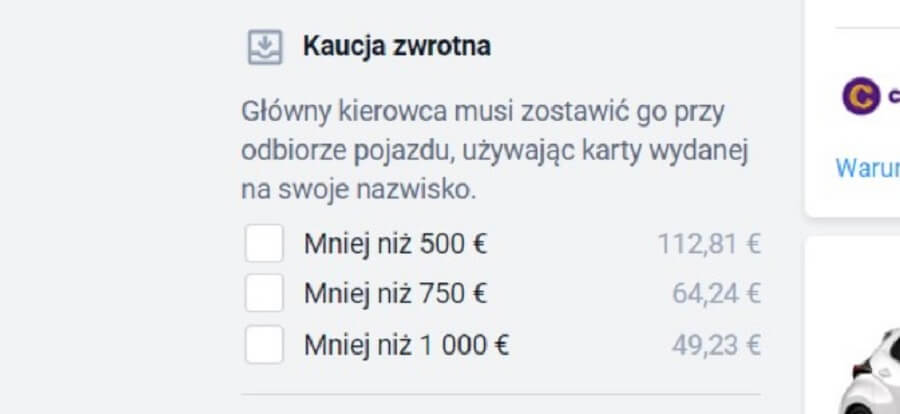Click the Kaucja zwrotna deposit icon
Image resolution: width=900 pixels, height=414 pixels.
(x=264, y=47)
